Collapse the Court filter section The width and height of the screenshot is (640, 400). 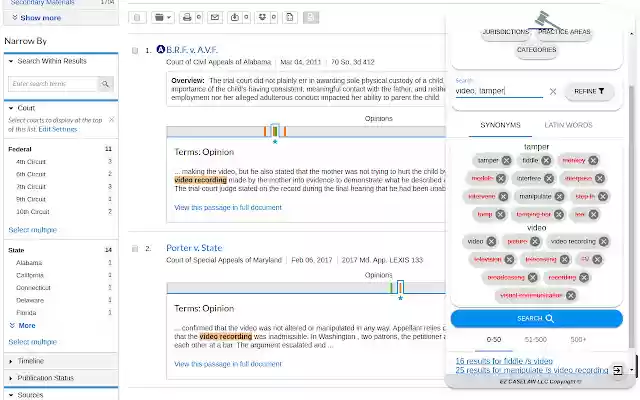coord(11,108)
